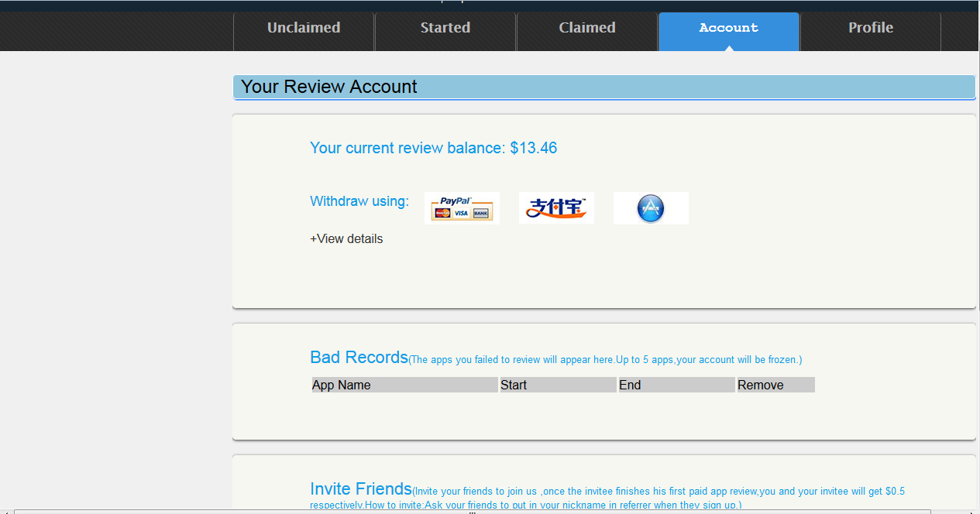The height and width of the screenshot is (514, 980).
Task: Click the Bad Records heading
Action: tap(359, 357)
